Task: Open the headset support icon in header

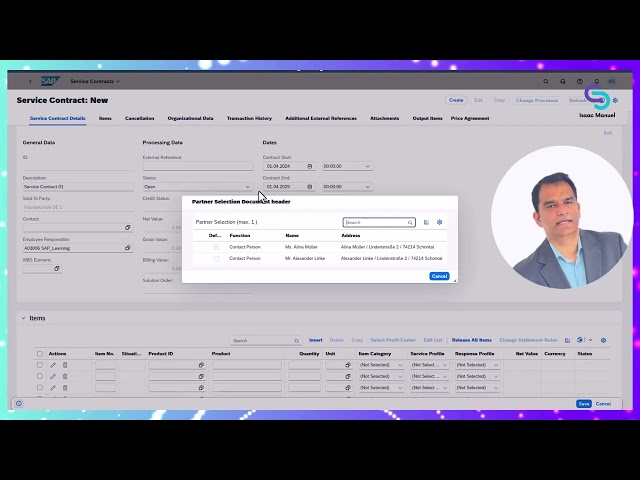Action: [563, 81]
